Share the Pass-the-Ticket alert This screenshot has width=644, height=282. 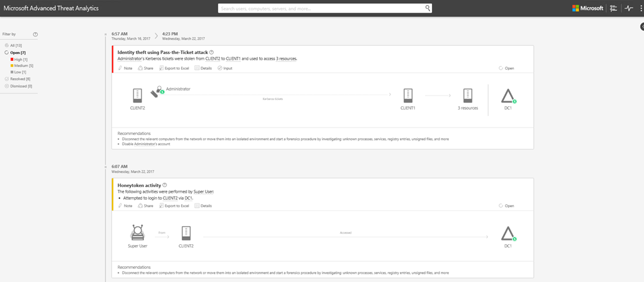click(145, 68)
